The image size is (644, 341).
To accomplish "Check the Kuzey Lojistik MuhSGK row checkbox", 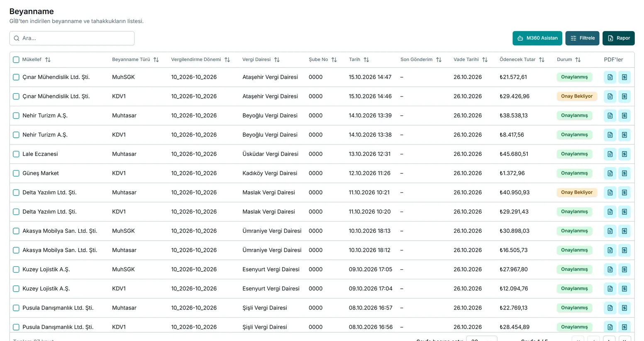I will (16, 270).
